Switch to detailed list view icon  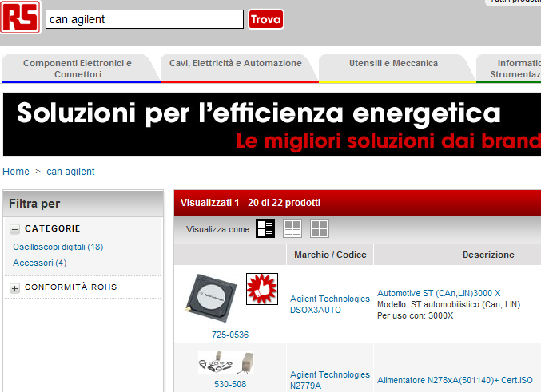pyautogui.click(x=265, y=228)
